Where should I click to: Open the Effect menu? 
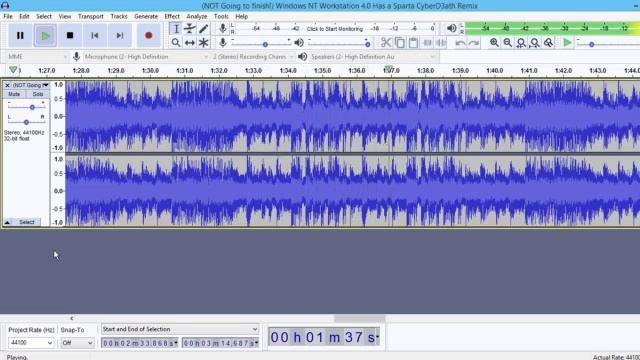point(172,16)
